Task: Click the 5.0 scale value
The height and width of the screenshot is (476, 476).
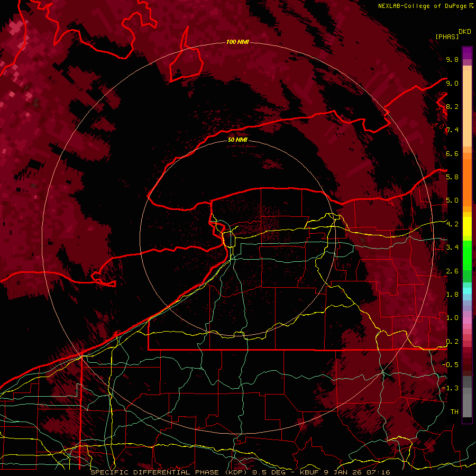Action: [x=452, y=200]
